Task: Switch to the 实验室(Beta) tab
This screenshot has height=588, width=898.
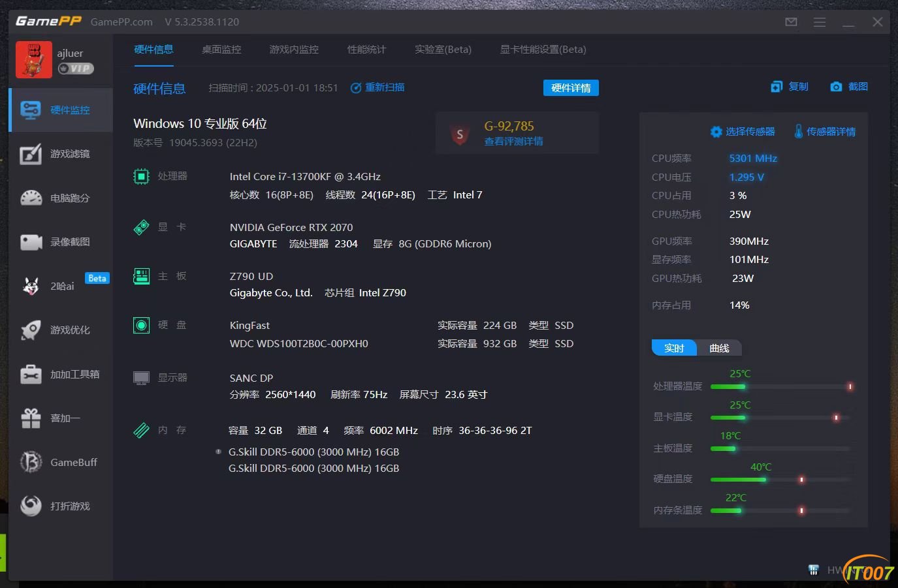Action: 443,50
